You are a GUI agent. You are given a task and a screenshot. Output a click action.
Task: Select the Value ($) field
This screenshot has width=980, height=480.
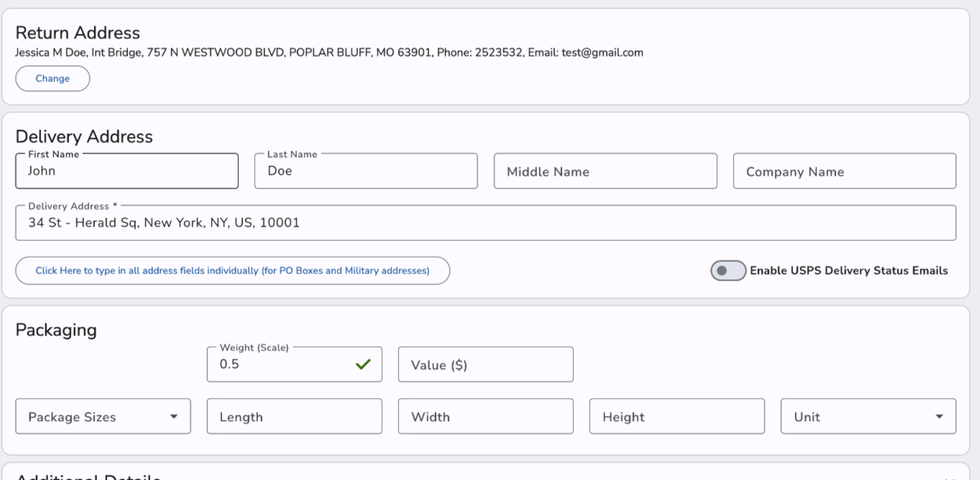[x=485, y=365]
